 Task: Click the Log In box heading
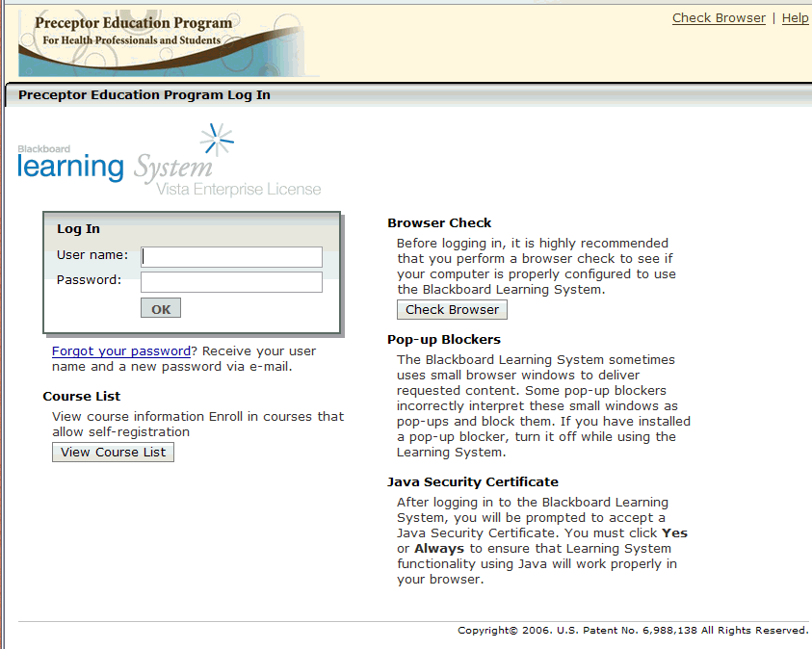(78, 229)
